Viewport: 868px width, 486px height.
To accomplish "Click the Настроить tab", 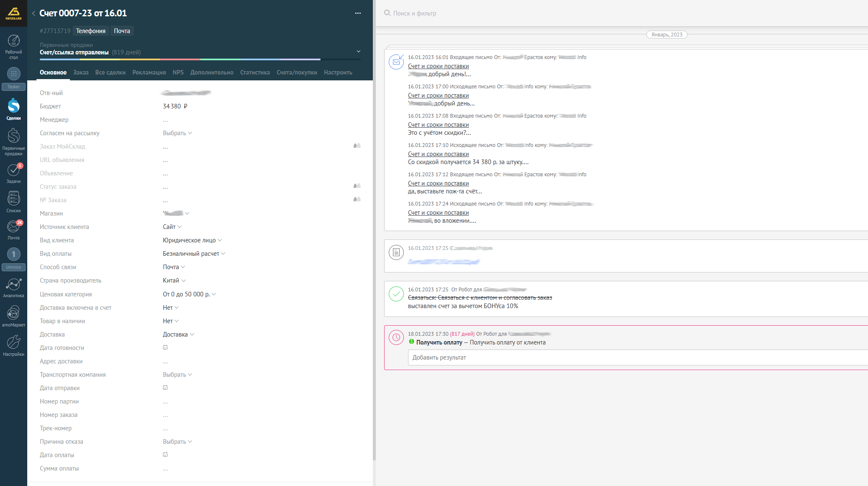I will (338, 72).
